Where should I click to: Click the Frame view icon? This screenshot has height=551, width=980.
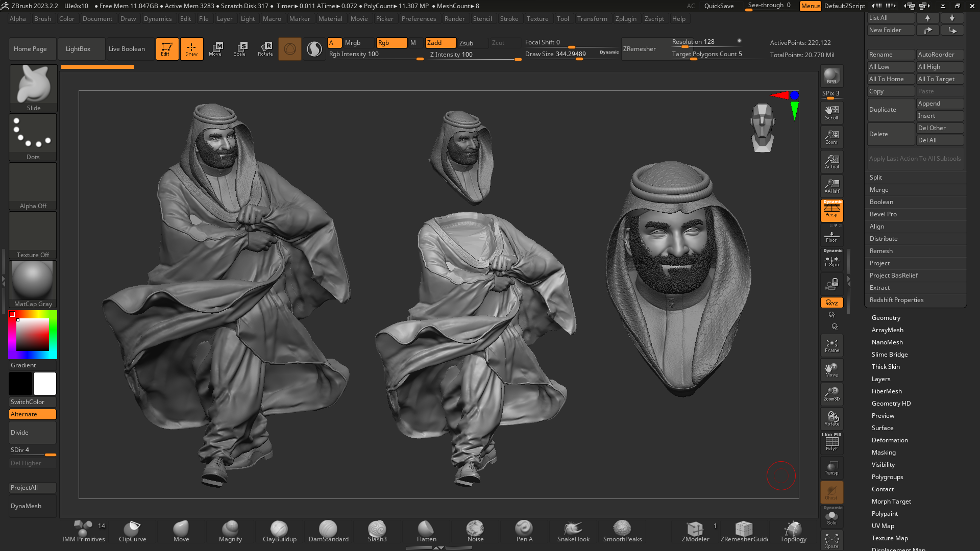tap(831, 345)
